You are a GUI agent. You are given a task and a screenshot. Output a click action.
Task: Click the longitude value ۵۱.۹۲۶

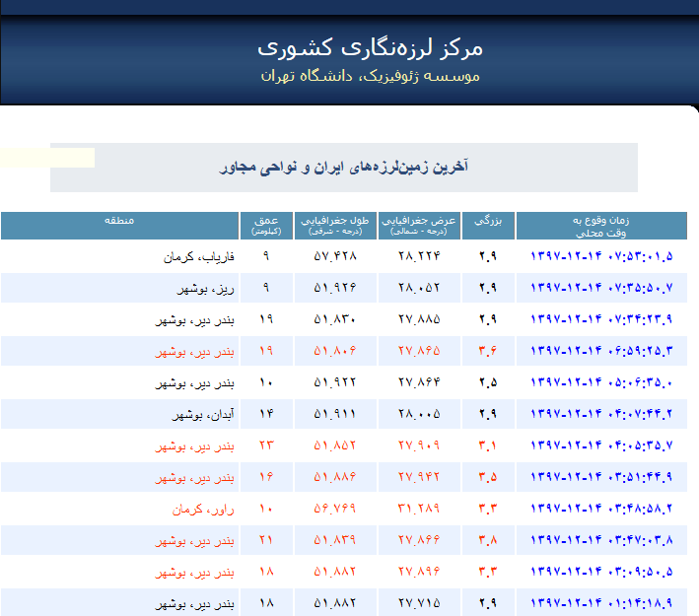[x=335, y=288]
